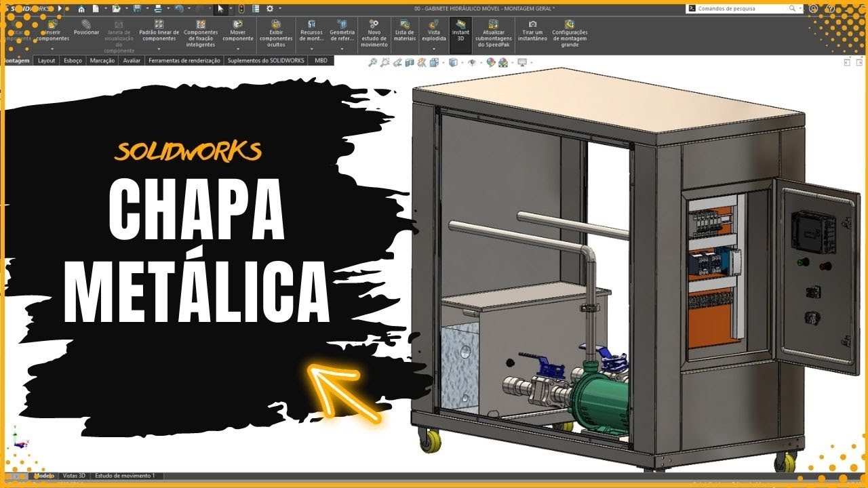Open the Home icon in quick access toolbar
The height and width of the screenshot is (488, 868).
(81, 9)
